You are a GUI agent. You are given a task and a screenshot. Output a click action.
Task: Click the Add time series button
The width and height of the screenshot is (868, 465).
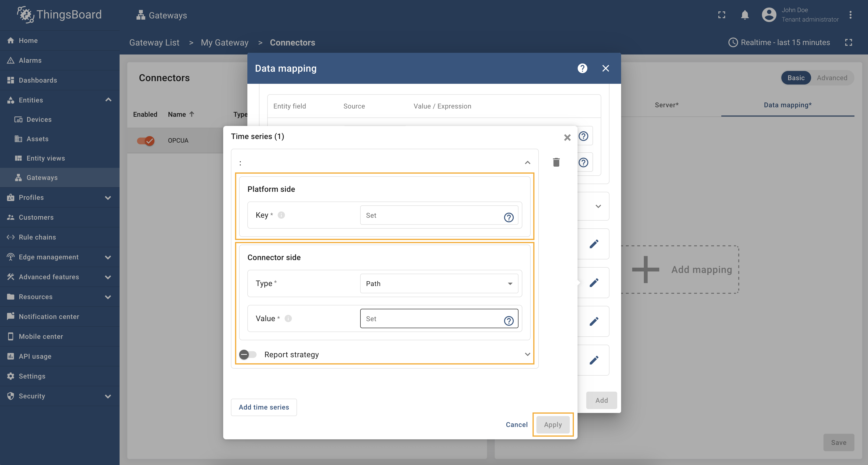[264, 407]
